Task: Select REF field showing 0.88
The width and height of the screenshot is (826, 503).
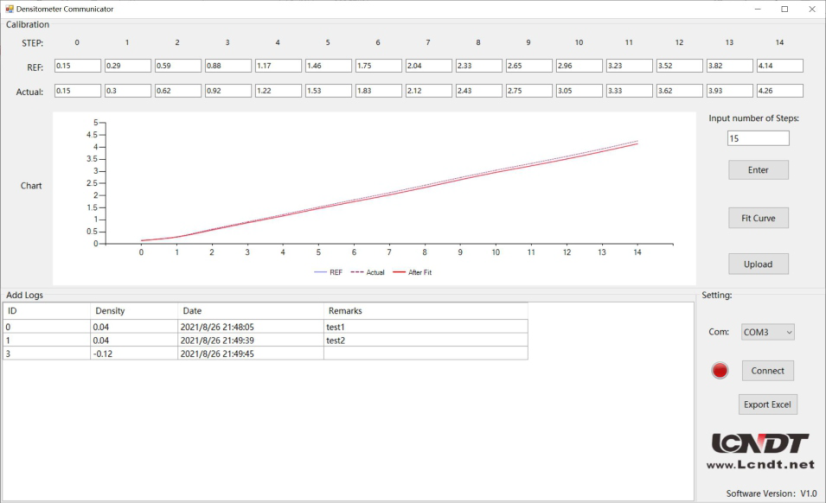Action: coord(228,66)
